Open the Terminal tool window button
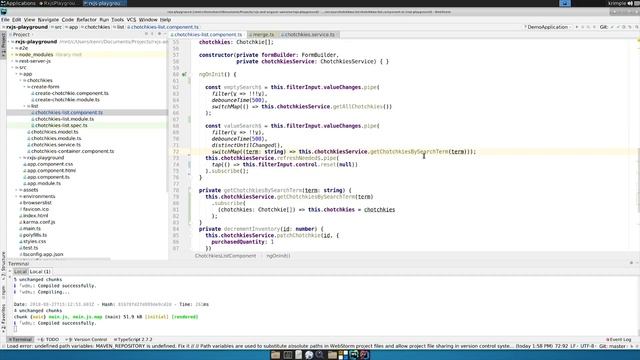The image size is (640, 360). click(20, 340)
